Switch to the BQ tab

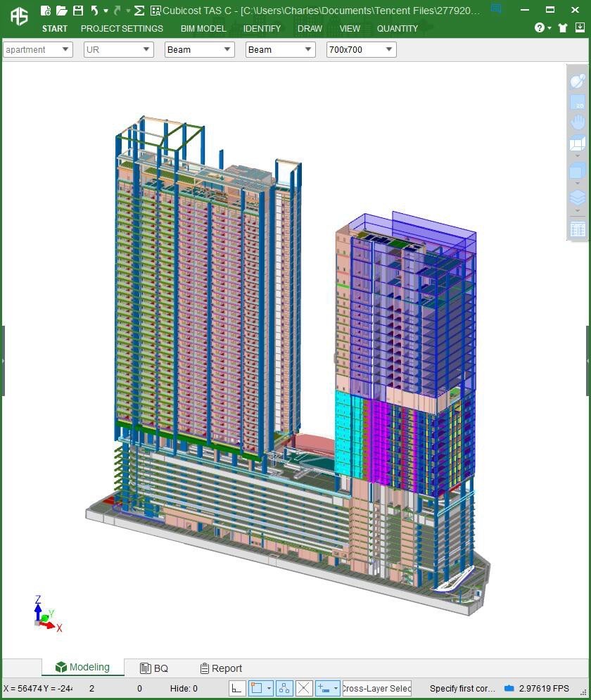pyautogui.click(x=154, y=668)
